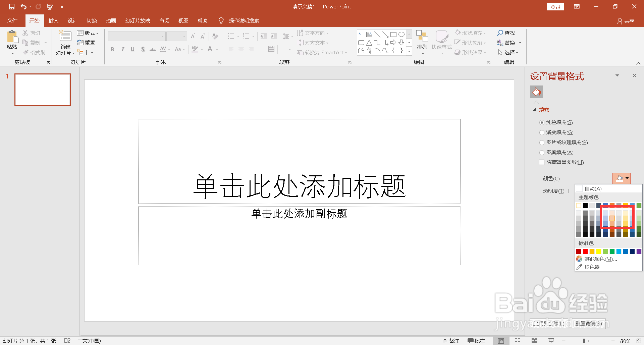644x345 pixels.
Task: Open the format pane options dropdown arrow
Action: click(617, 76)
